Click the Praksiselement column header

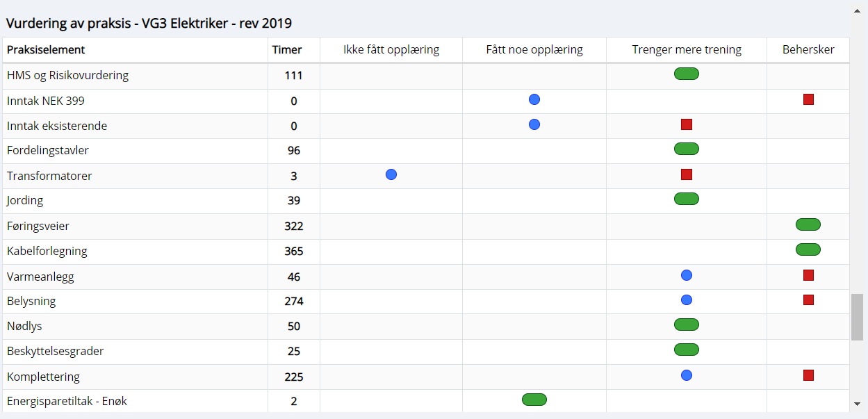46,50
